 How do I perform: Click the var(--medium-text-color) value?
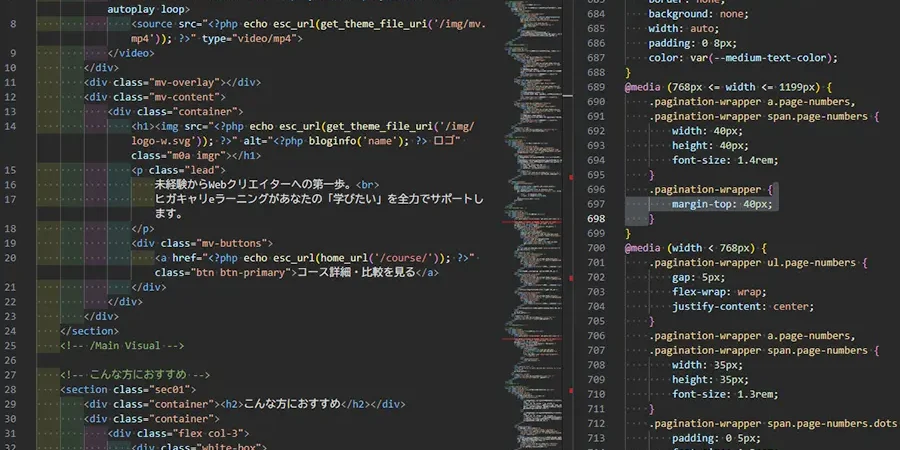[763, 57]
